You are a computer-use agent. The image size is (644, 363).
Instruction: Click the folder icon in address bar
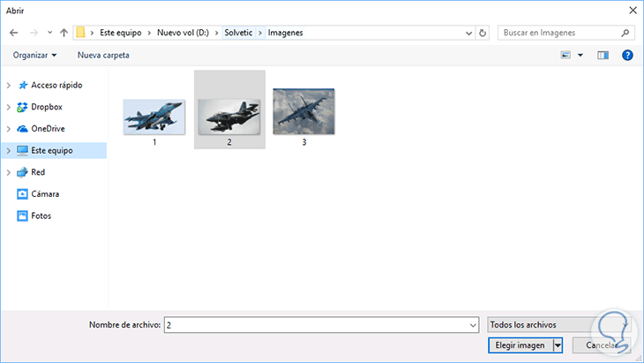point(80,33)
